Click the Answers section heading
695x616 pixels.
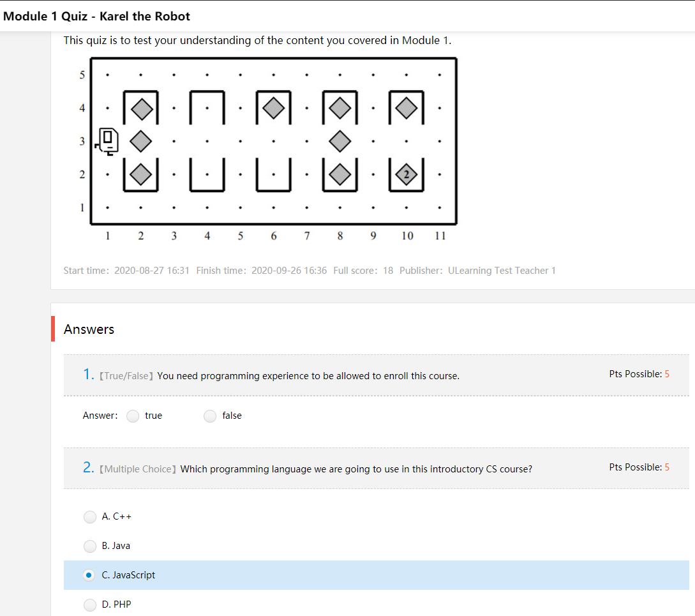(x=89, y=329)
